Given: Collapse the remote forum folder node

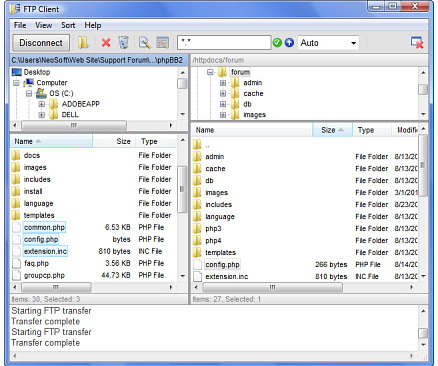Looking at the screenshot, I should 210,72.
